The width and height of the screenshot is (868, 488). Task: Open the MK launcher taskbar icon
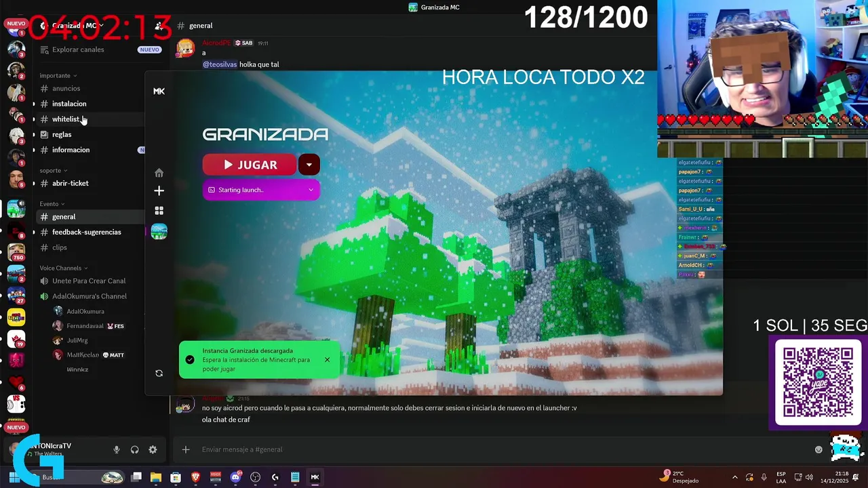point(315,477)
